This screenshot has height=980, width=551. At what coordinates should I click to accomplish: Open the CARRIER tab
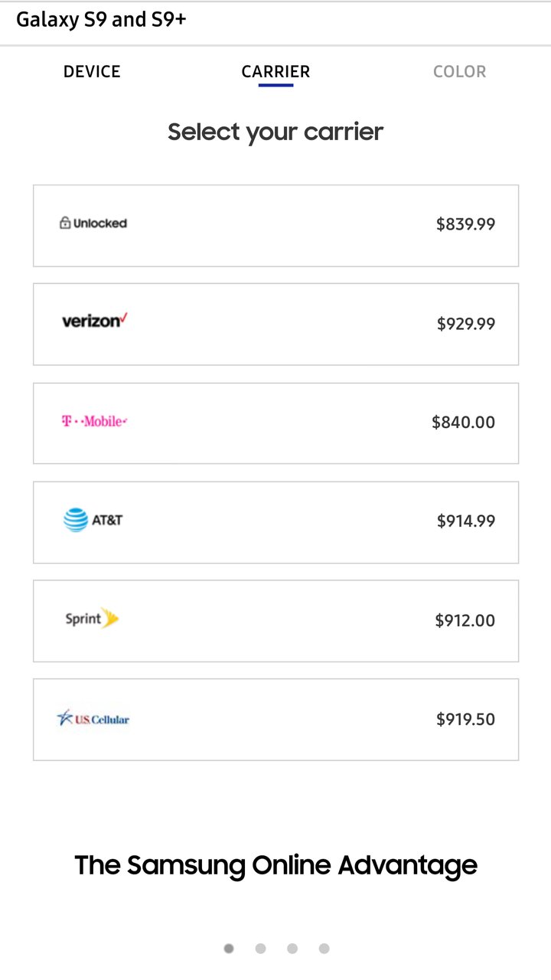tap(275, 72)
